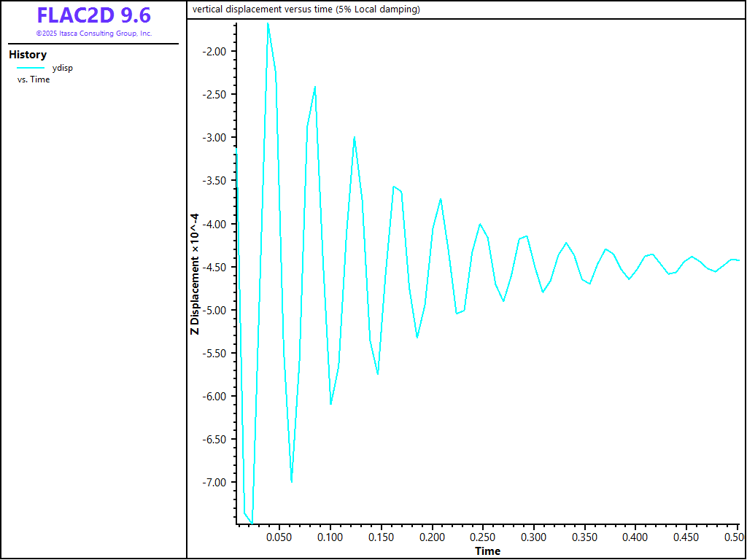Click the 0.100 tick on time axis
Screen dimensions: 747x560
point(330,537)
